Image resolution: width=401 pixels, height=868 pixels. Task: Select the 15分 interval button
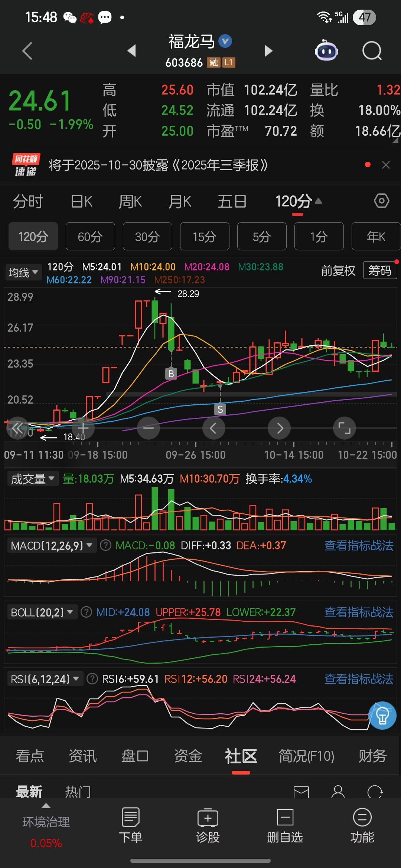(205, 236)
